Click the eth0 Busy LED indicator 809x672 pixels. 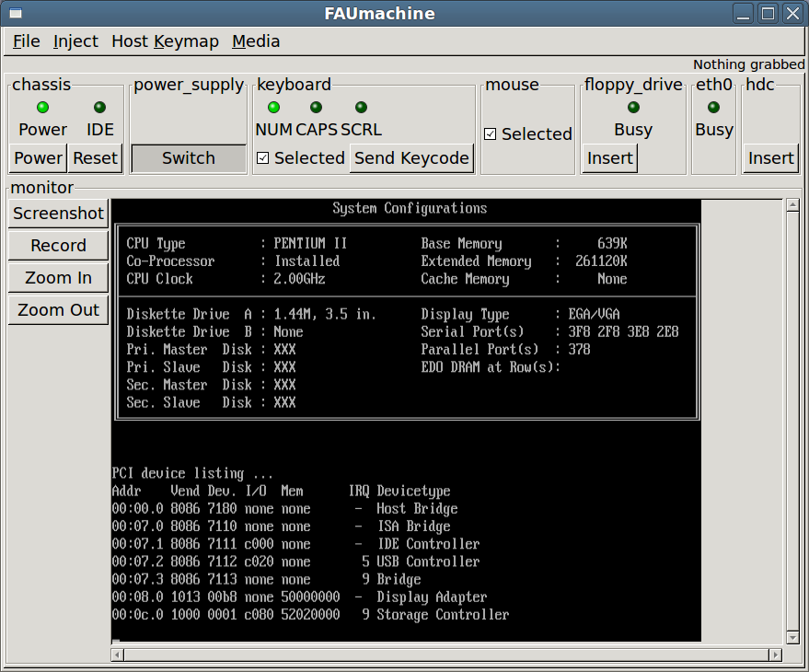[x=713, y=108]
